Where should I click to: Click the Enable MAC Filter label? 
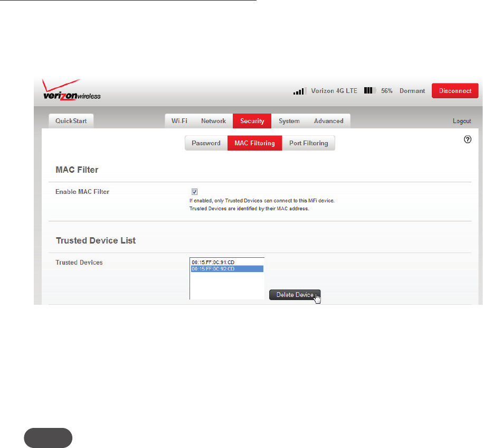(x=82, y=192)
